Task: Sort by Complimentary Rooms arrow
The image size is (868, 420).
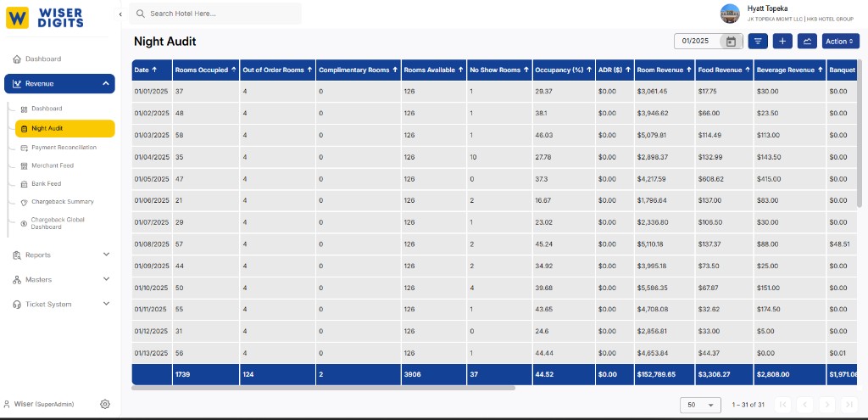Action: (395, 70)
